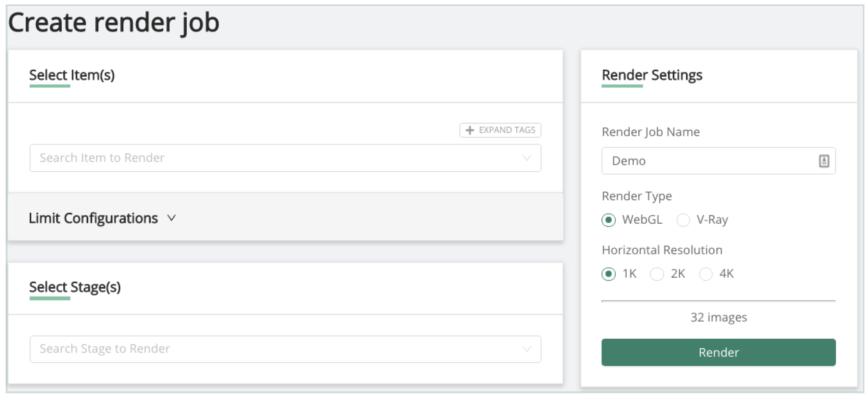The height and width of the screenshot is (395, 868).
Task: Click the Render Settings panel heading
Action: pos(652,75)
